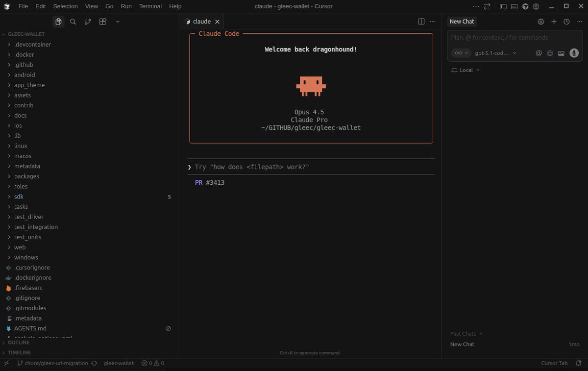The image size is (588, 371).
Task: Toggle the AI pane cube icon
Action: click(525, 6)
